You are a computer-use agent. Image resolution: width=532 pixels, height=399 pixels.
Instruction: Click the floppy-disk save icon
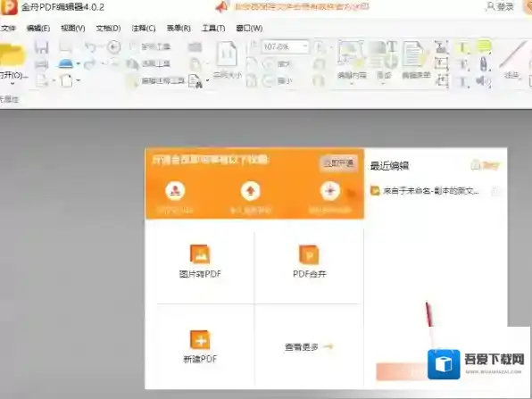coord(42,46)
